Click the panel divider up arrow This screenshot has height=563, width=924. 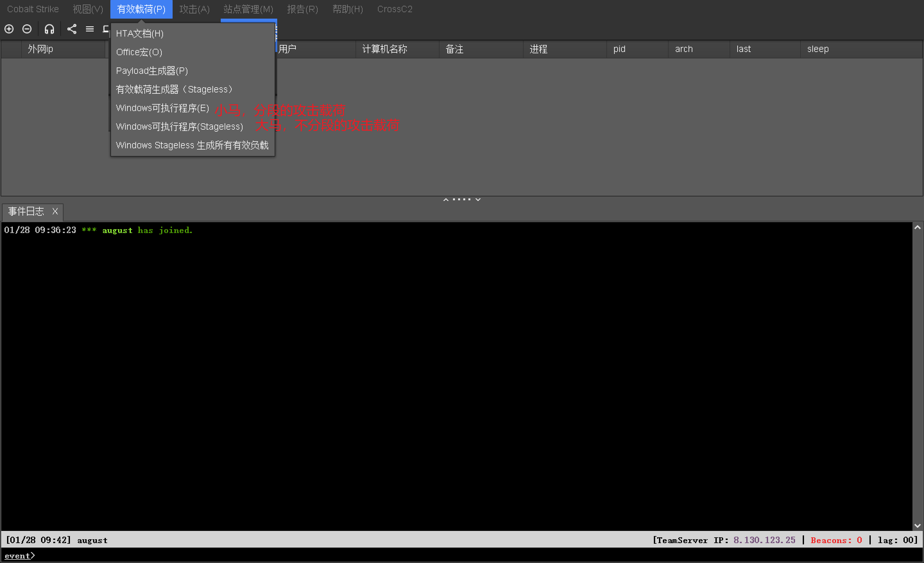pyautogui.click(x=446, y=200)
